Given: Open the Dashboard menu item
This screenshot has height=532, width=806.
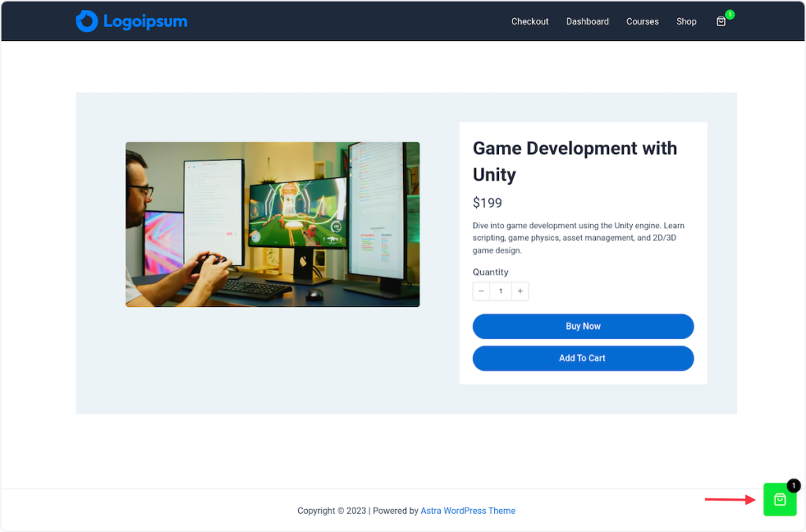Looking at the screenshot, I should [x=587, y=21].
